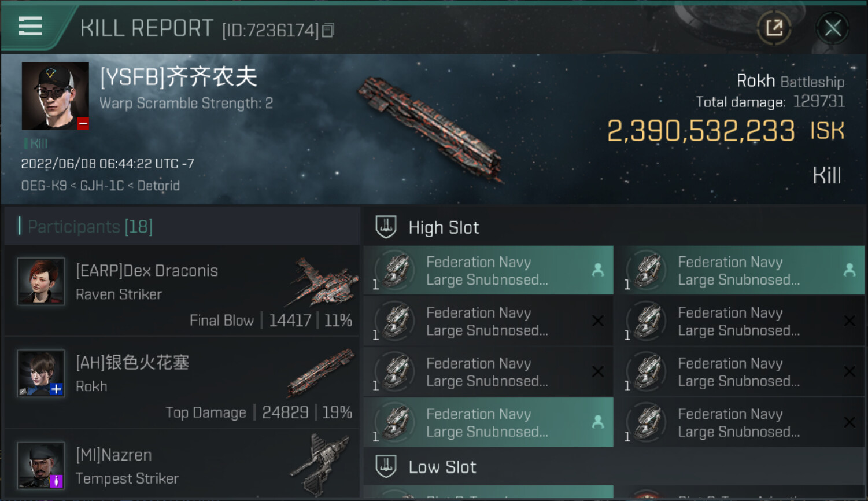This screenshot has width=868, height=501.
Task: Click the Raven Striker ship icon
Action: (323, 282)
